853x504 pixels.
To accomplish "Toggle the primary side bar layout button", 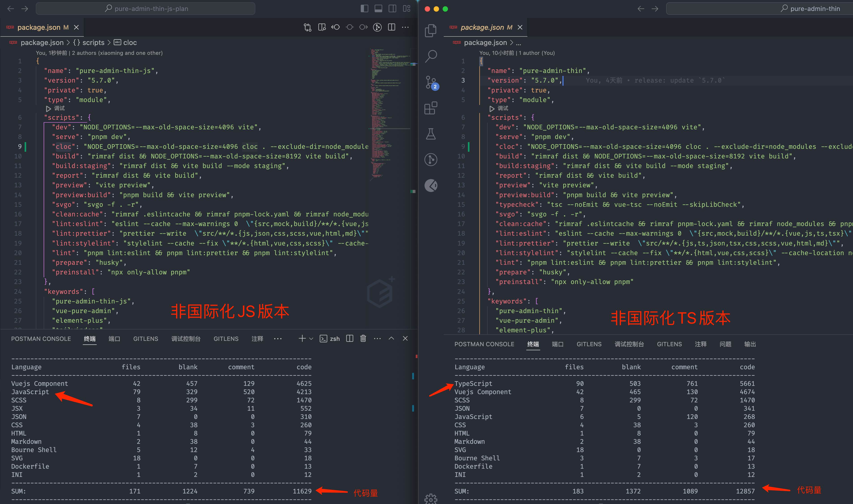I will pos(364,9).
